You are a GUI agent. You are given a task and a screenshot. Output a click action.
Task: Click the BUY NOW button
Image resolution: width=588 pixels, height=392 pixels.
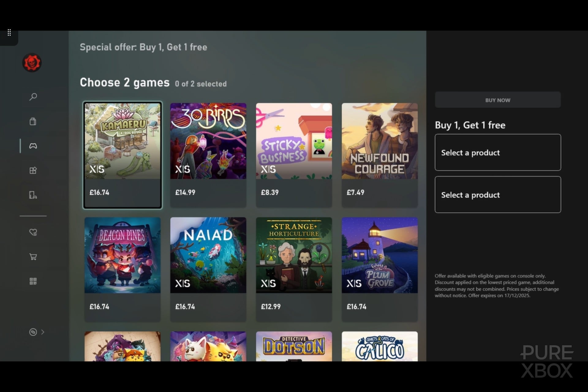(498, 100)
